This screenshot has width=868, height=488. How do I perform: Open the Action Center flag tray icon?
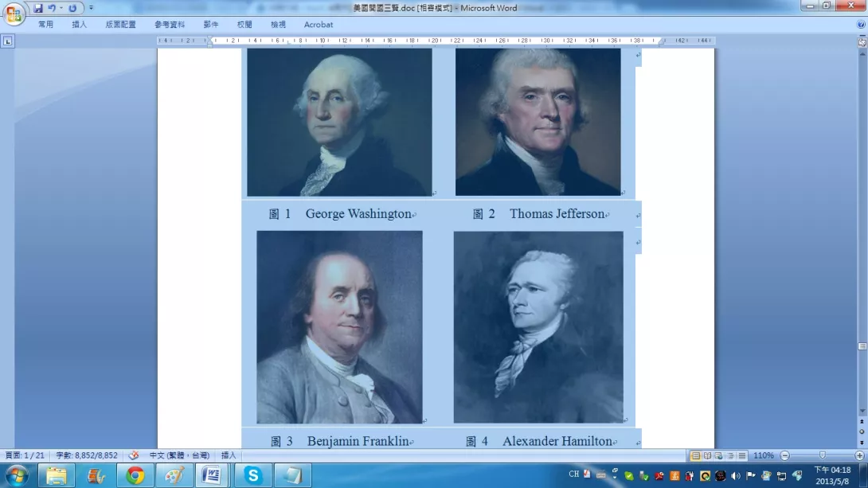coord(751,475)
